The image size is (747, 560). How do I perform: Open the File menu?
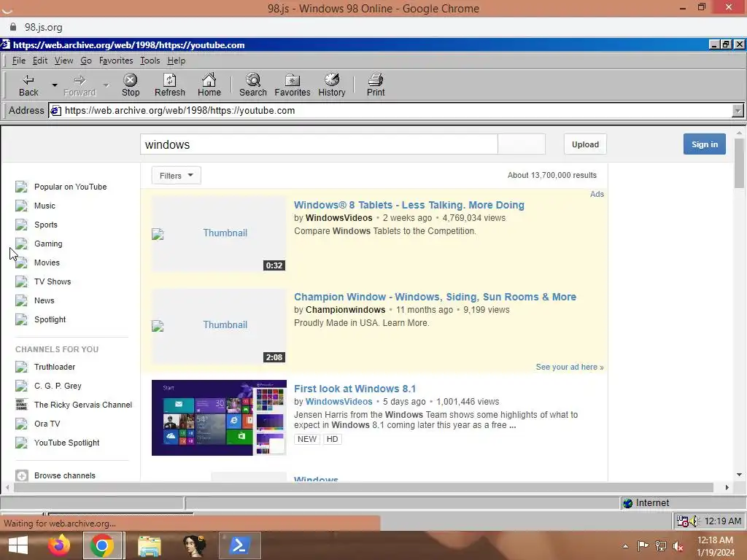(18, 61)
